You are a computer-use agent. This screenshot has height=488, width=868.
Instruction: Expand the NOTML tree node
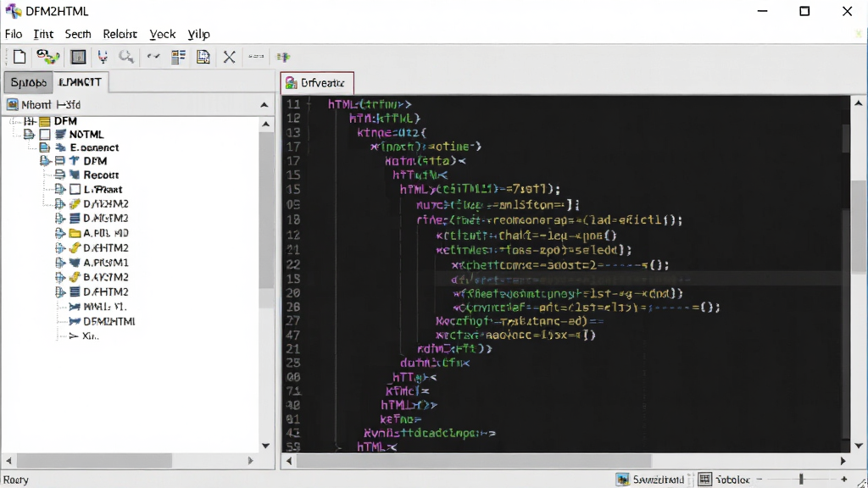tap(29, 135)
